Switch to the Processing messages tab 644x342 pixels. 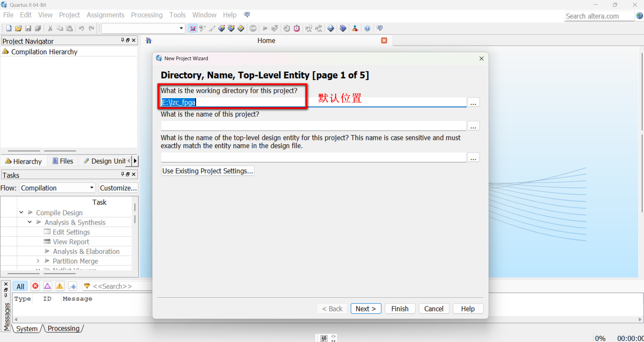pyautogui.click(x=64, y=329)
